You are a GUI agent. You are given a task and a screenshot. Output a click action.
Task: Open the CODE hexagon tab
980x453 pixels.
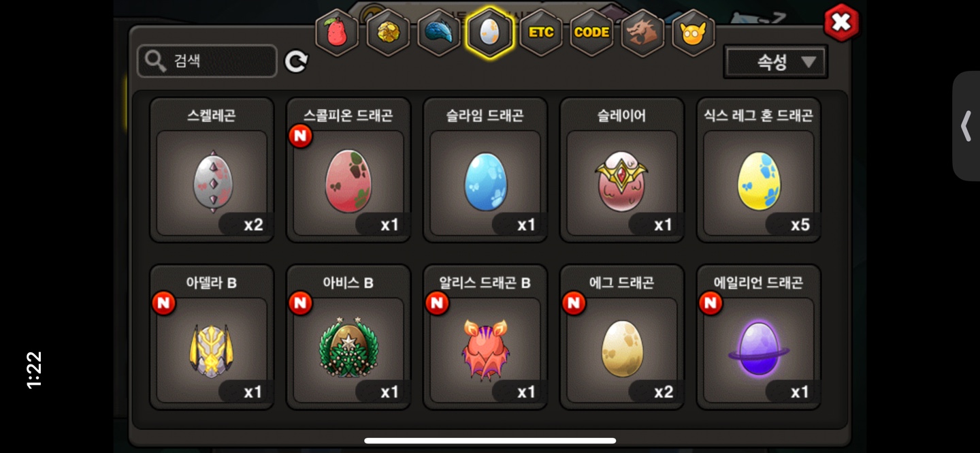pos(591,32)
